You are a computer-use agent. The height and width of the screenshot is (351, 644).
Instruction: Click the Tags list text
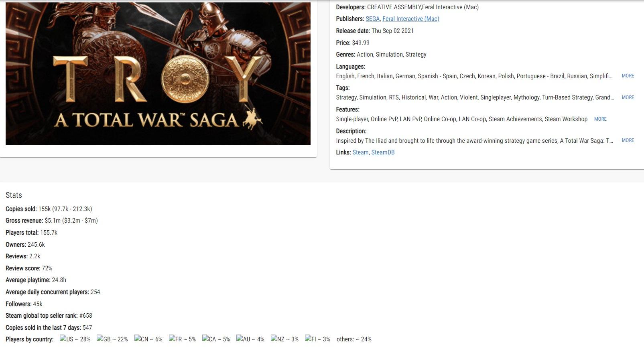pos(475,97)
